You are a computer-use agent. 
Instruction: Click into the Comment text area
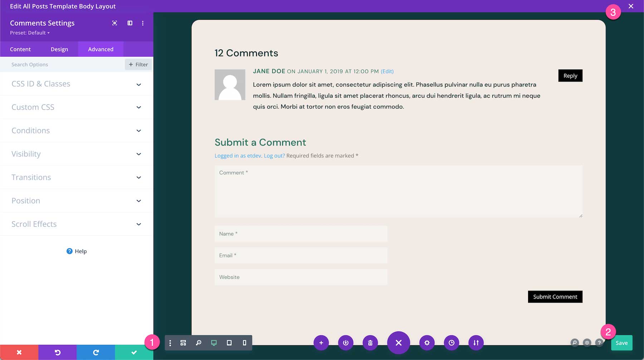click(x=399, y=191)
